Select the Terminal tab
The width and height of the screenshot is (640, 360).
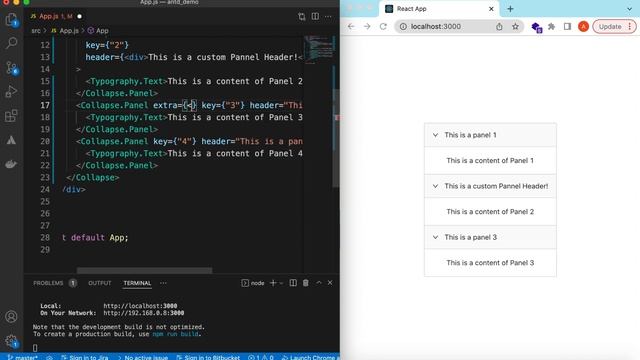(137, 283)
